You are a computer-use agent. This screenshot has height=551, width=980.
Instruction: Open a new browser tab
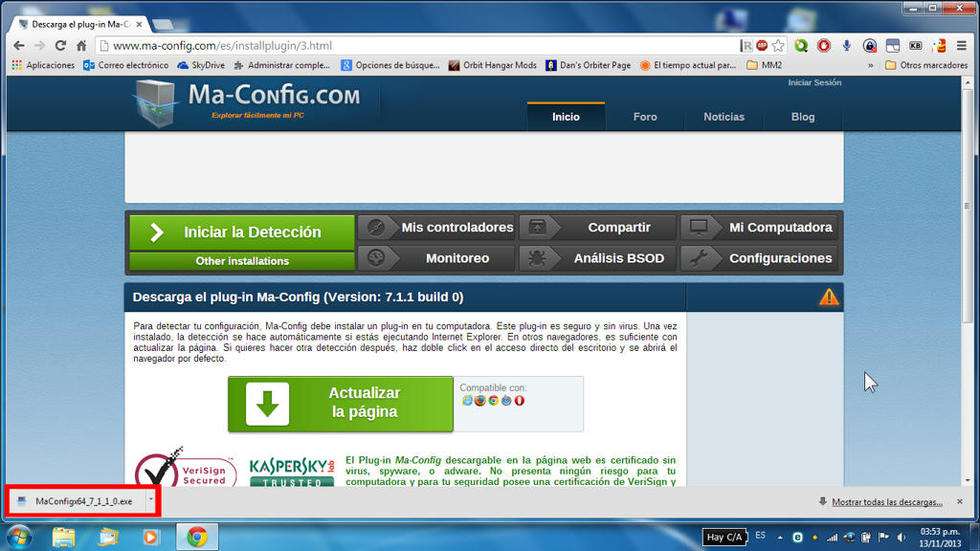[x=163, y=24]
